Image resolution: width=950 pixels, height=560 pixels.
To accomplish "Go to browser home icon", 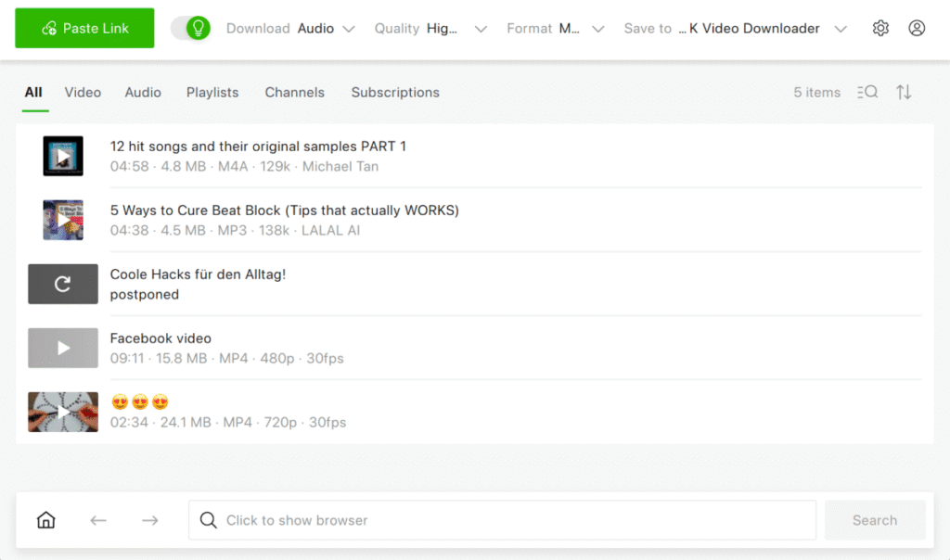I will (45, 520).
